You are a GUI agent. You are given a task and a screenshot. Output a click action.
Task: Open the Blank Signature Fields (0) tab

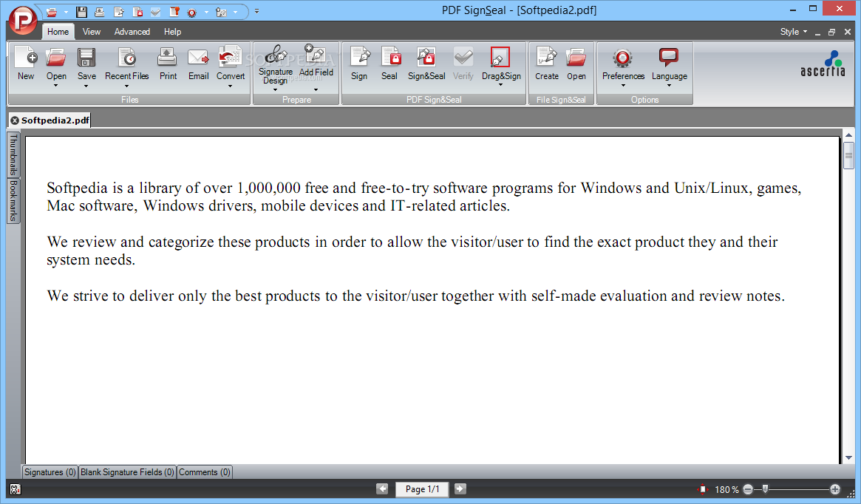click(x=127, y=472)
